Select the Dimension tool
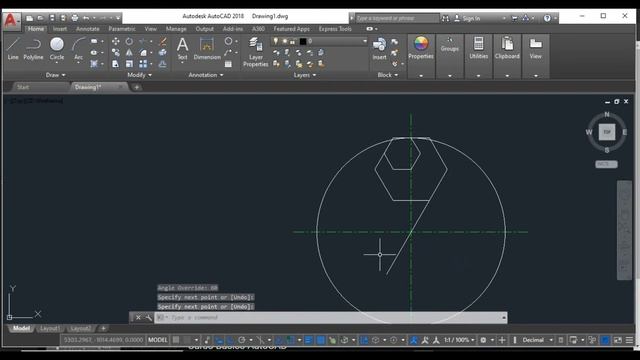 pos(207,49)
